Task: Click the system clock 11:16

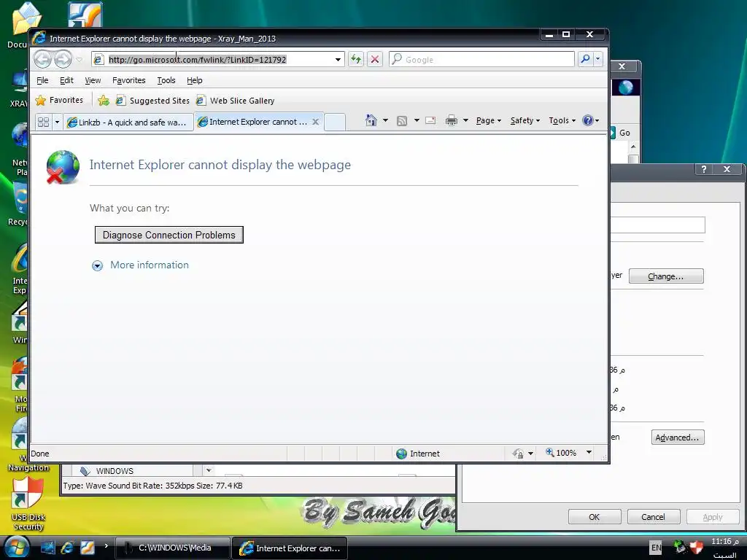Action: pos(724,542)
